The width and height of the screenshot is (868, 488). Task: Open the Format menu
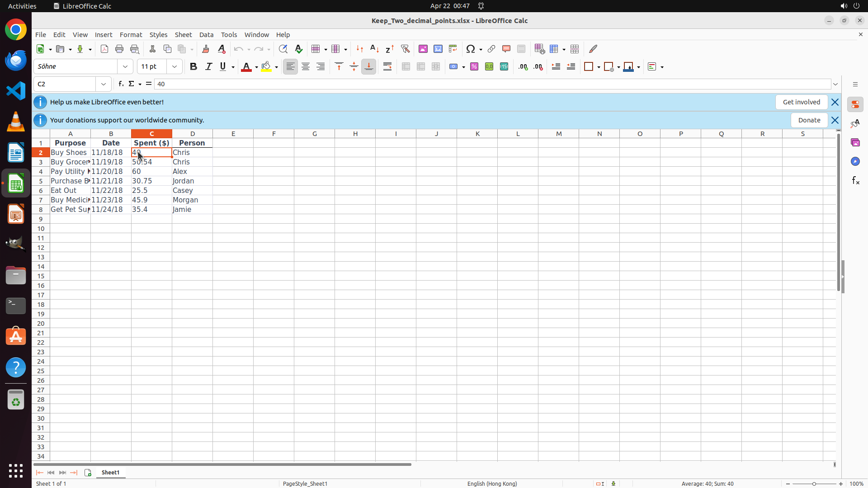coord(131,35)
